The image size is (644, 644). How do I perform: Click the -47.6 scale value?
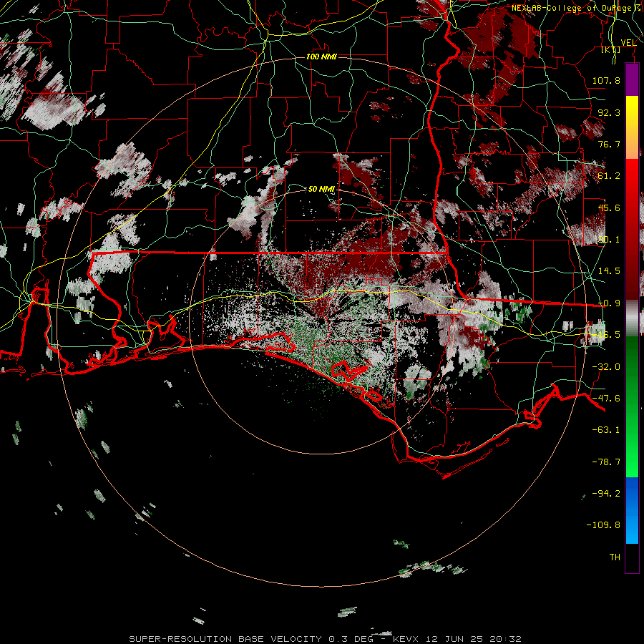606,399
